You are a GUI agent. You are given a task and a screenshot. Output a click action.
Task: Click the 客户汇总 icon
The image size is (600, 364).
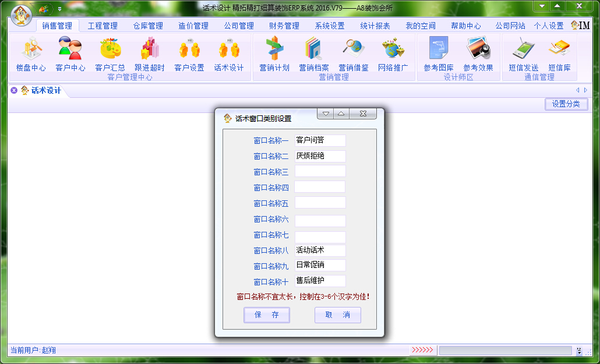[x=110, y=54]
